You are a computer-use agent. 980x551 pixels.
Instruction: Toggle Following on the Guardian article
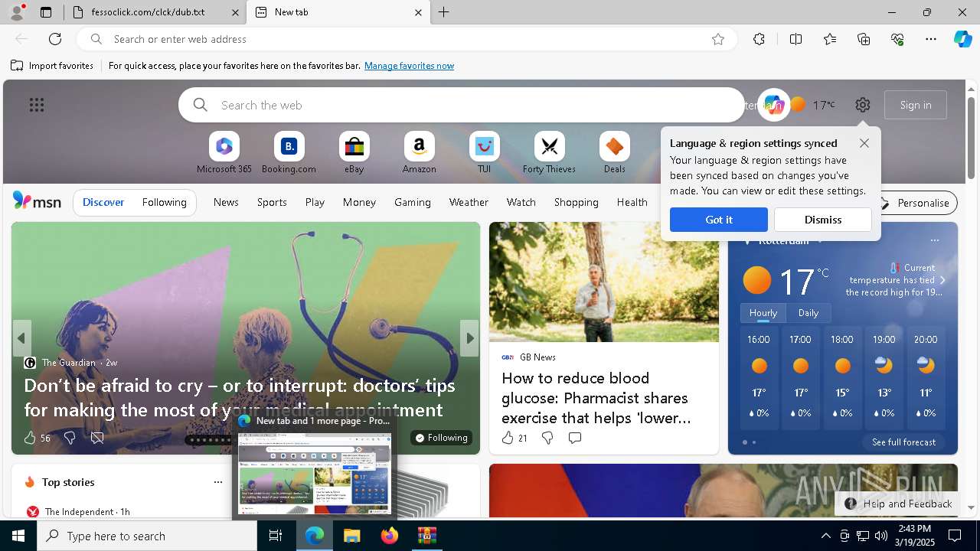pos(441,438)
